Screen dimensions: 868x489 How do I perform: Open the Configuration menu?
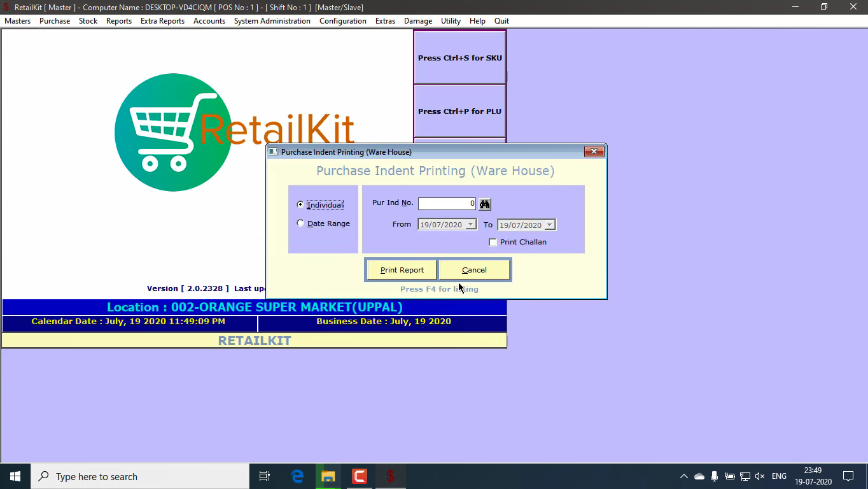(x=343, y=21)
